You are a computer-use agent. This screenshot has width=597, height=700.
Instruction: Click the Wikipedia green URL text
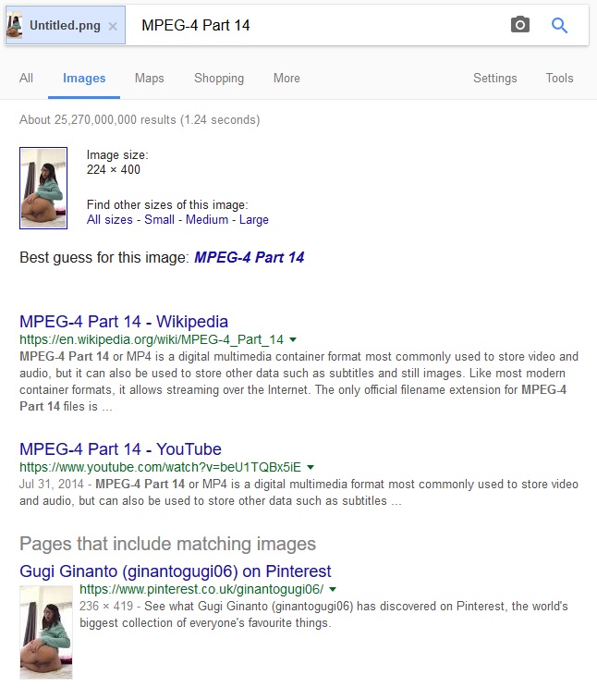(x=152, y=339)
